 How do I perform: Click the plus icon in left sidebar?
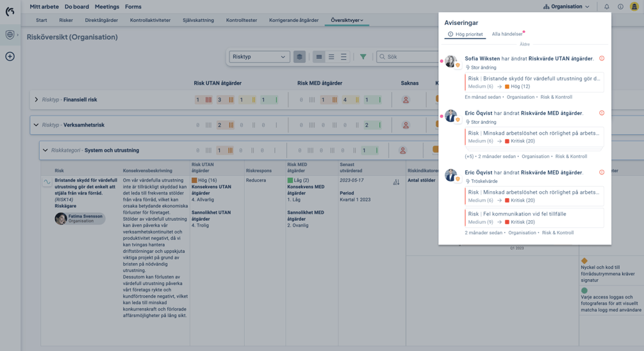pyautogui.click(x=10, y=56)
